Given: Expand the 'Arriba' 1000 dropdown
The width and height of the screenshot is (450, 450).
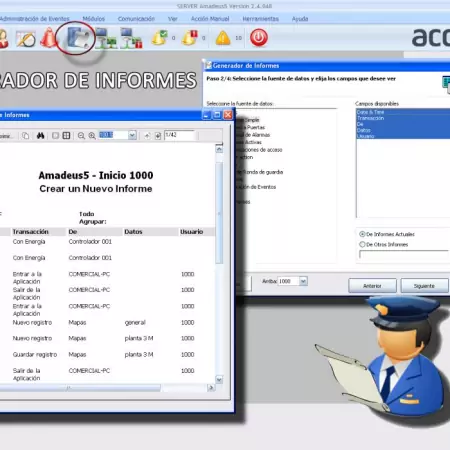Looking at the screenshot, I should click(303, 281).
